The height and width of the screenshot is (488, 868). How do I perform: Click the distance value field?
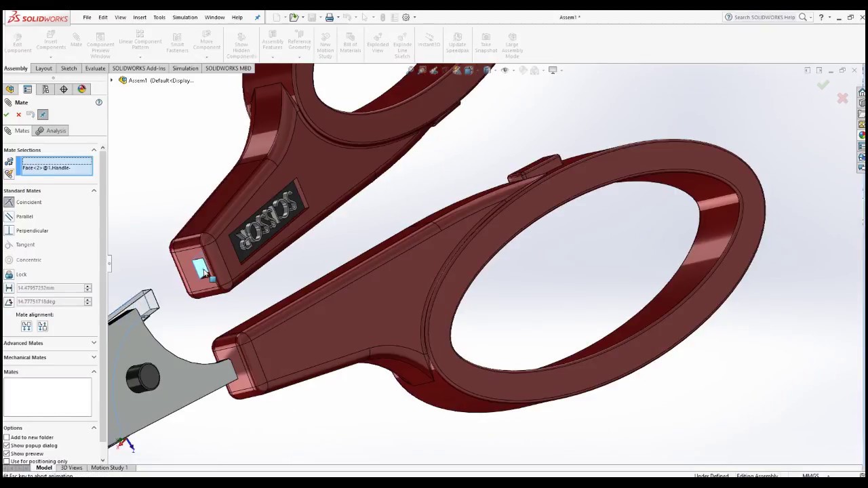pos(50,288)
